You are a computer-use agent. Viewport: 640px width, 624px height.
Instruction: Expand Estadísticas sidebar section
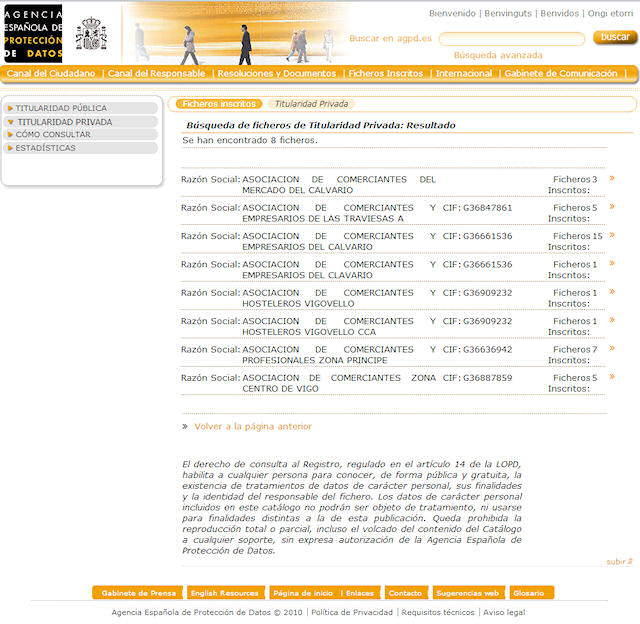pos(80,148)
